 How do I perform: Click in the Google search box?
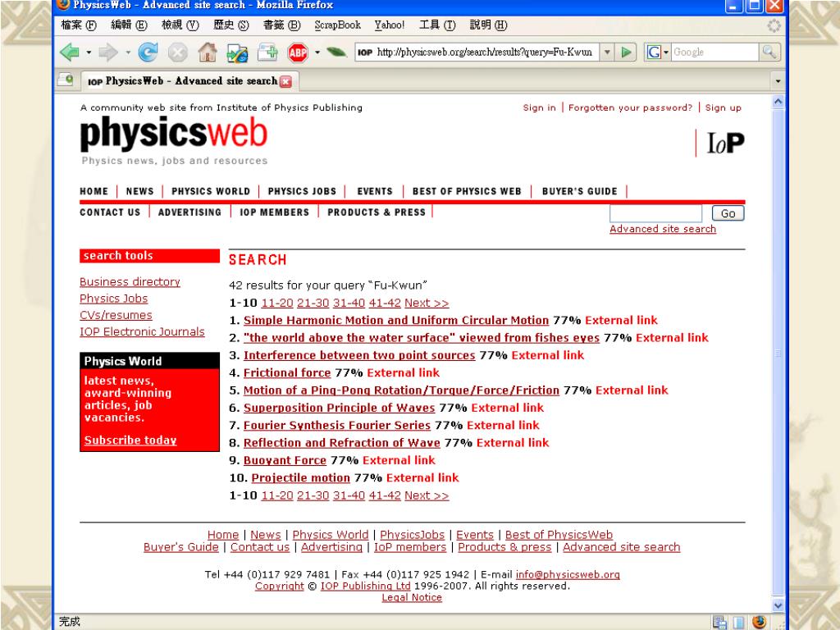click(x=715, y=52)
